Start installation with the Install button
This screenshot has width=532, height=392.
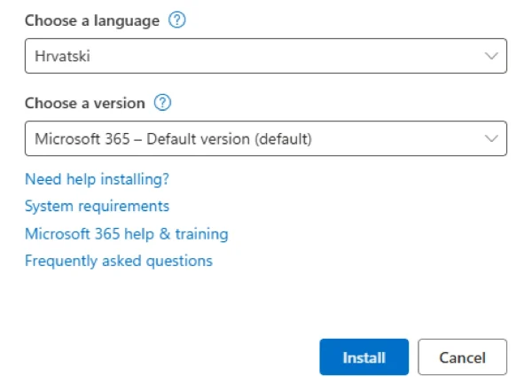pos(364,357)
